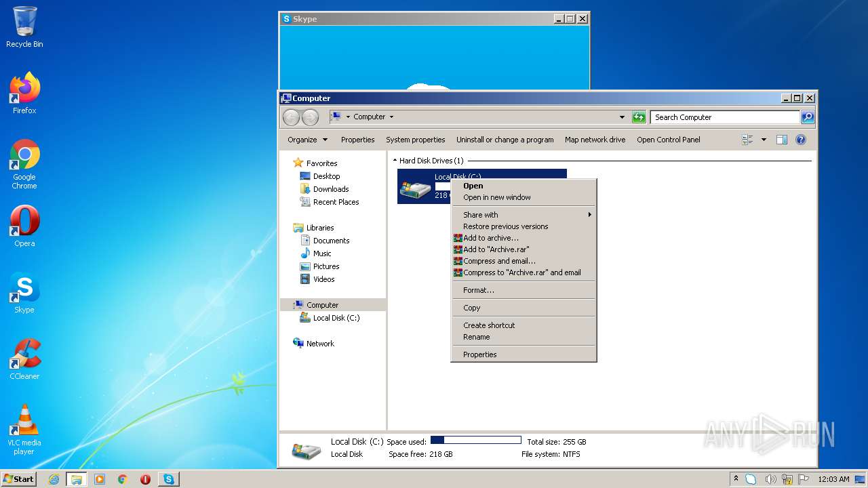Select Format... in context menu
868x488 pixels.
[524, 290]
